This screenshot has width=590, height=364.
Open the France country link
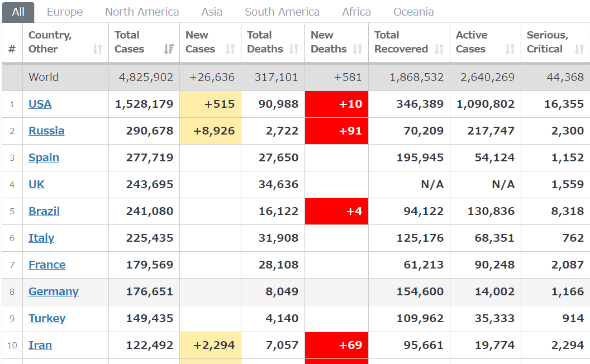click(x=47, y=265)
